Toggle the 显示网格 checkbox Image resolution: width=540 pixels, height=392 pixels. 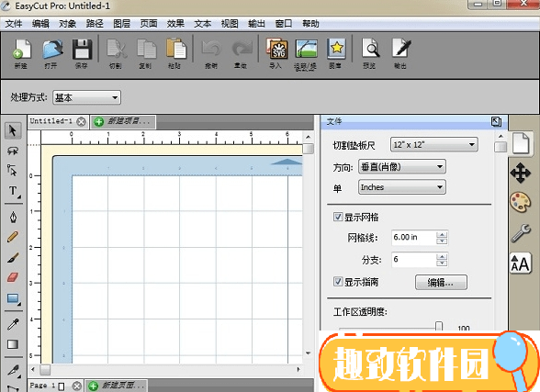click(338, 217)
